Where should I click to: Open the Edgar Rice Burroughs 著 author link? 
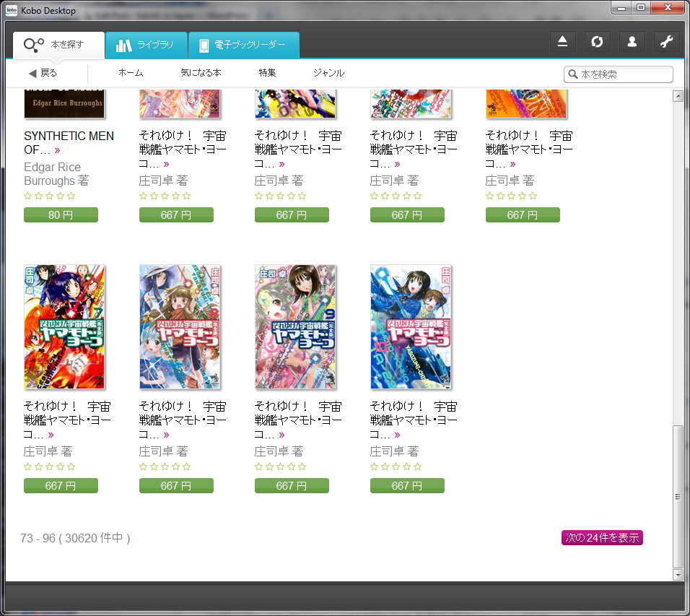[56, 174]
